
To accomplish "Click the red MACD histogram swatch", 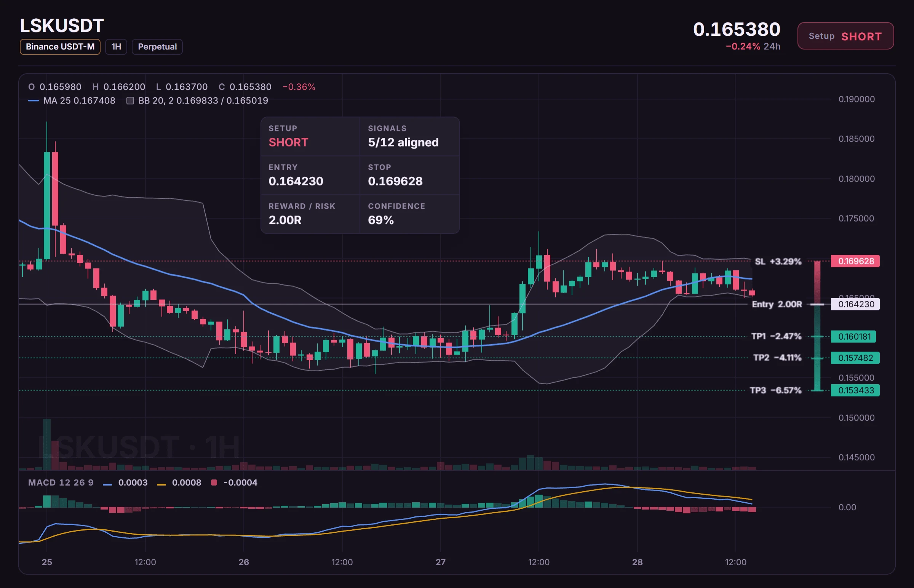I will coord(214,483).
